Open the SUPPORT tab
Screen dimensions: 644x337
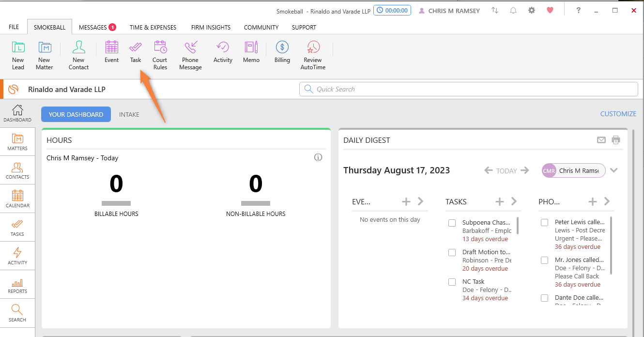pos(304,28)
